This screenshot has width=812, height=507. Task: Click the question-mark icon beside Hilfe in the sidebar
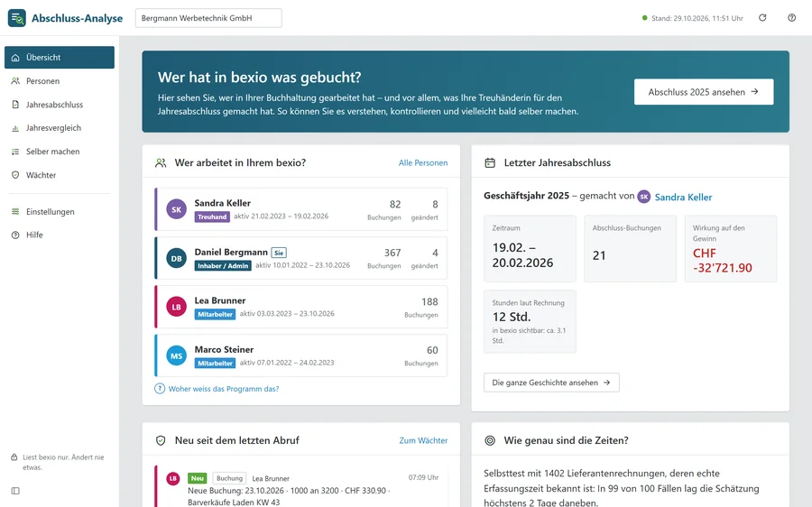[x=15, y=235]
